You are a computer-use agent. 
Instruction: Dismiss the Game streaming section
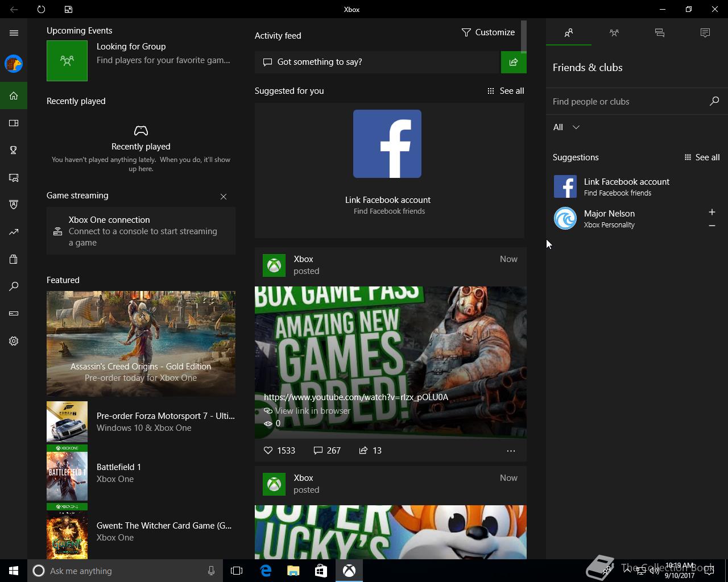coord(224,197)
